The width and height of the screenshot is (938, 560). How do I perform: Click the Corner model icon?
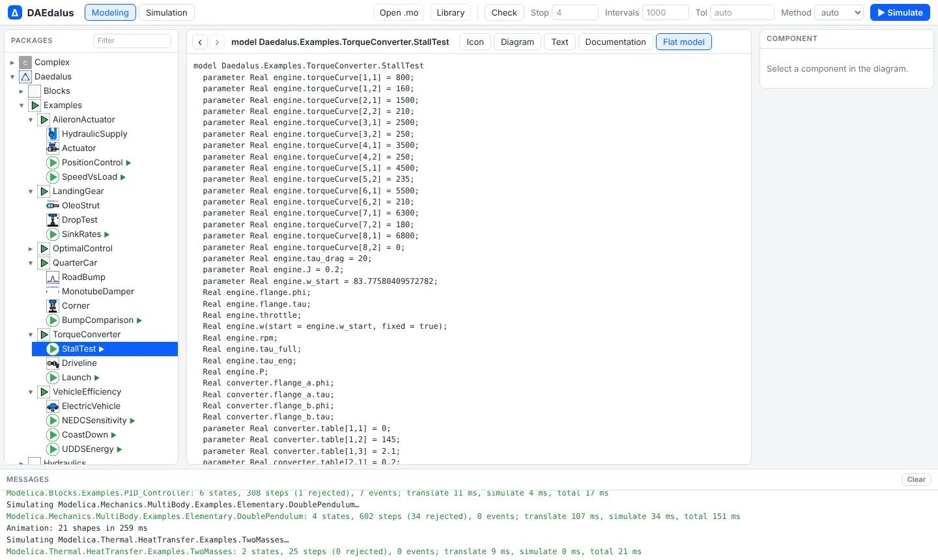click(53, 306)
